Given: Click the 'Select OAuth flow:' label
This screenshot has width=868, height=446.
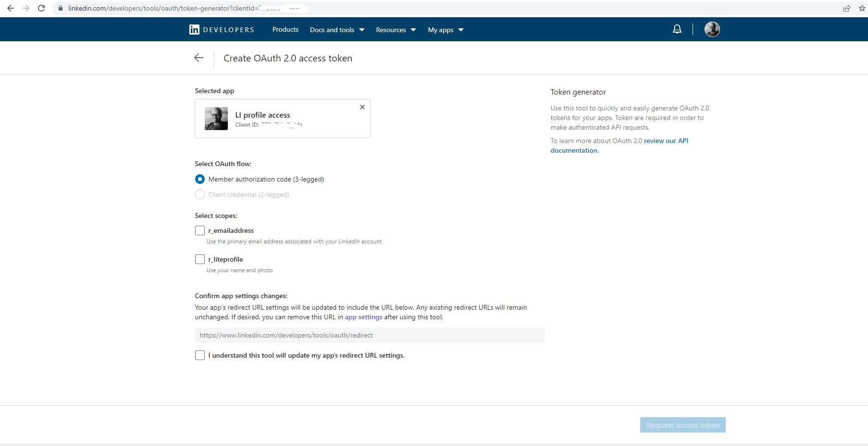Looking at the screenshot, I should 223,164.
